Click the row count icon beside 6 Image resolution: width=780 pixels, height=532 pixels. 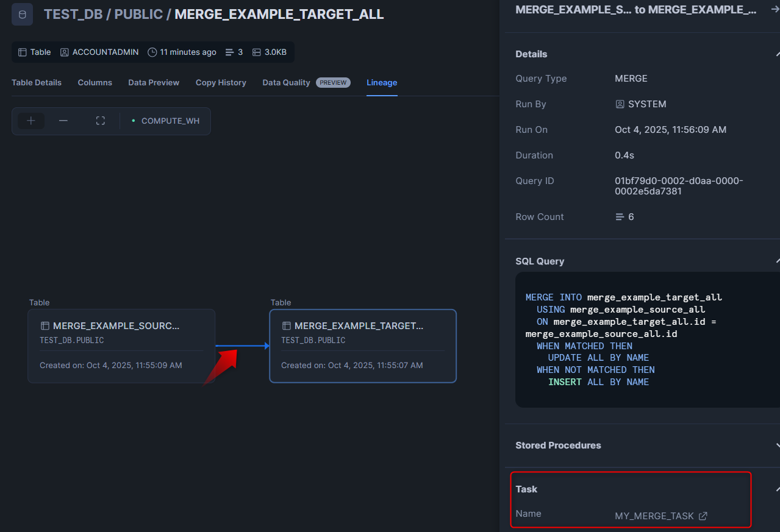click(620, 217)
